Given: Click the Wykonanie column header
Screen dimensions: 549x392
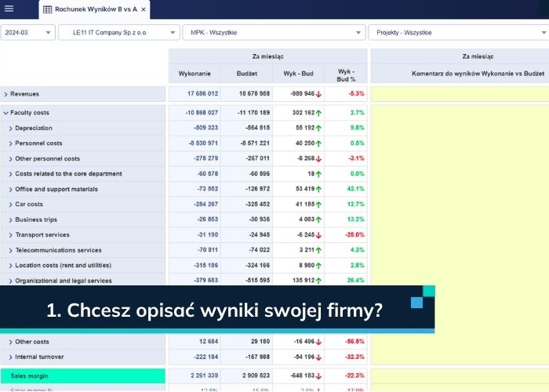Looking at the screenshot, I should [x=195, y=74].
